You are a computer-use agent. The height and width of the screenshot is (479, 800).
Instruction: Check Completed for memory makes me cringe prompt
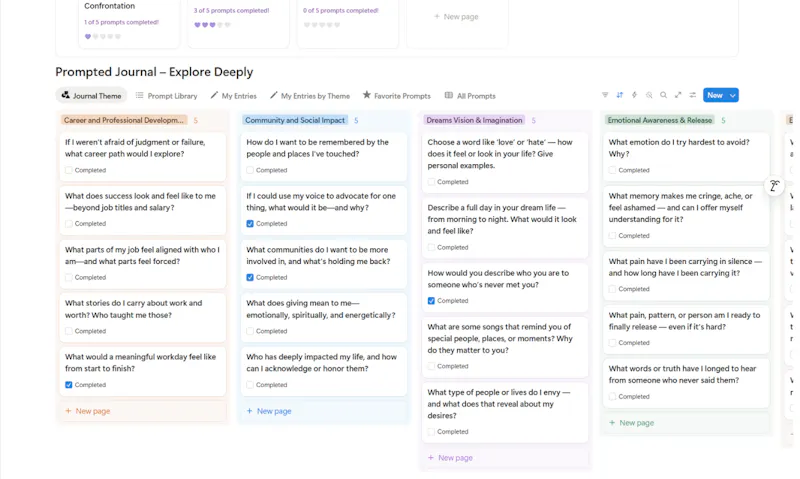(x=612, y=235)
